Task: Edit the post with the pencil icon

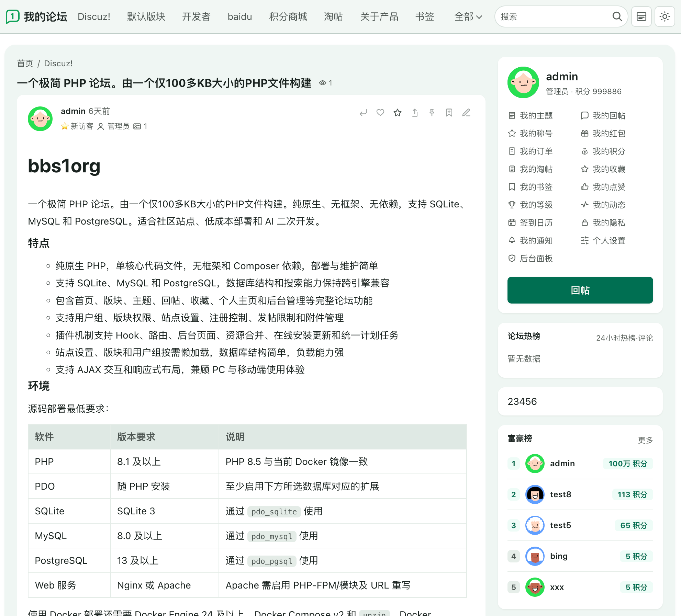Action: 466,113
